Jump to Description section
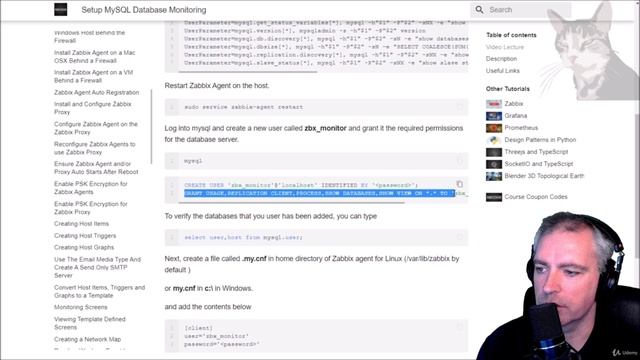This screenshot has width=640, height=360. coord(501,59)
